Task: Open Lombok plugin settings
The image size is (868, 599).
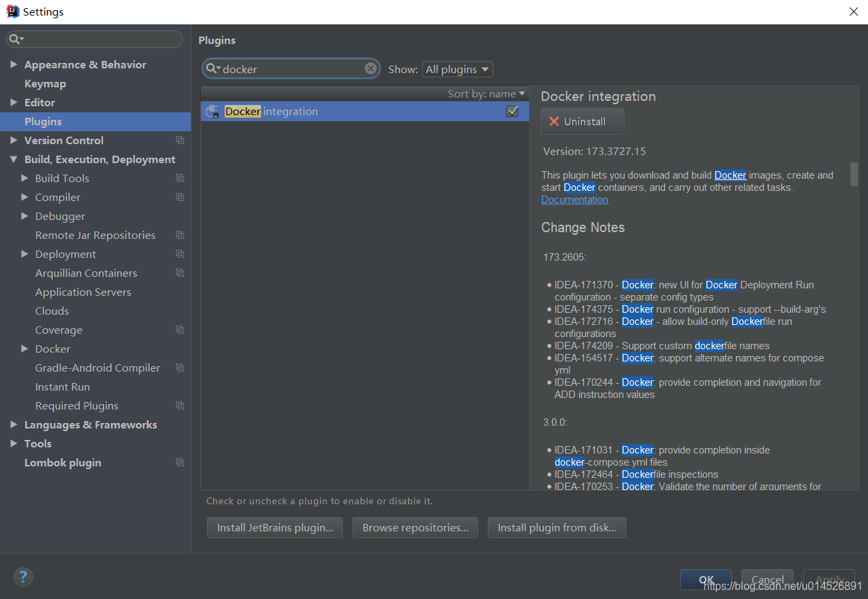Action: [x=63, y=462]
